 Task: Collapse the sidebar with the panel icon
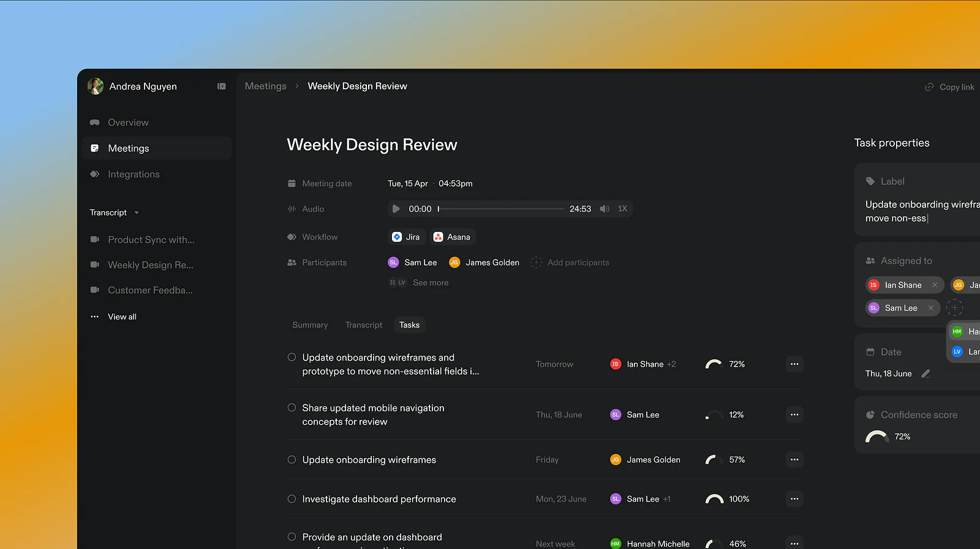click(222, 86)
